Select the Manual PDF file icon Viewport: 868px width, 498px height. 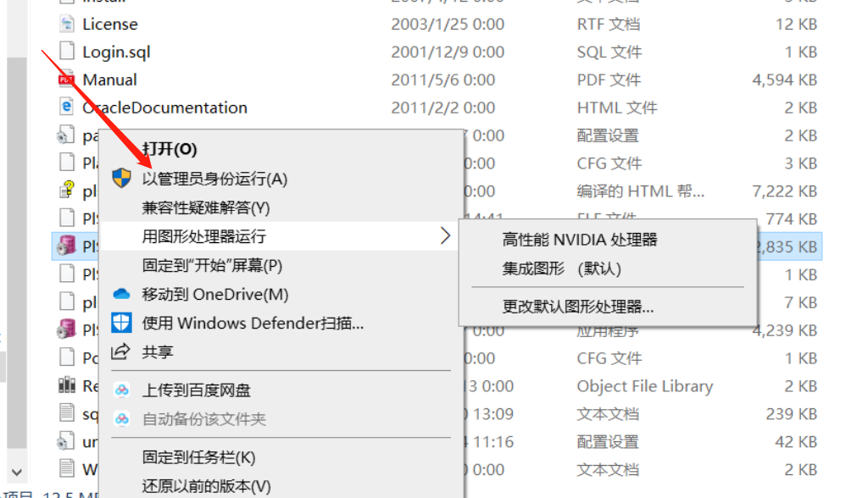tap(66, 79)
